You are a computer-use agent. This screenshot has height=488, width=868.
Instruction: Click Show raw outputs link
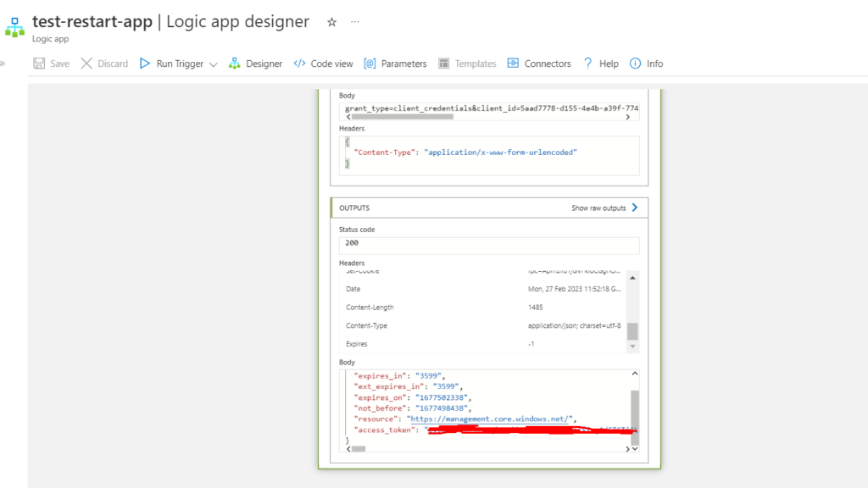click(x=598, y=208)
